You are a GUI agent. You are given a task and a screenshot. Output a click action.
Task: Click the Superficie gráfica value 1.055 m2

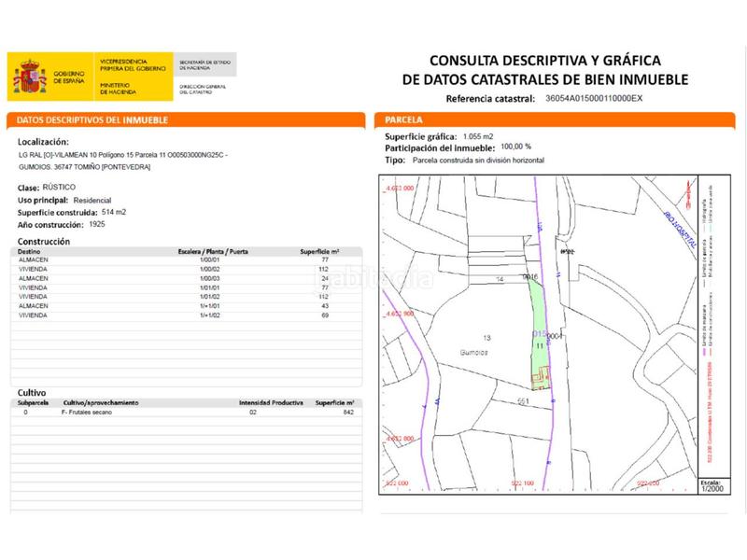[478, 136]
